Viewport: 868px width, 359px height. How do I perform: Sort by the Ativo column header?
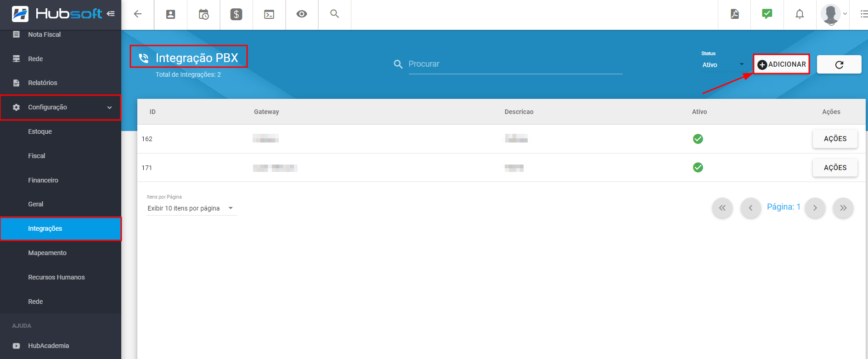699,112
